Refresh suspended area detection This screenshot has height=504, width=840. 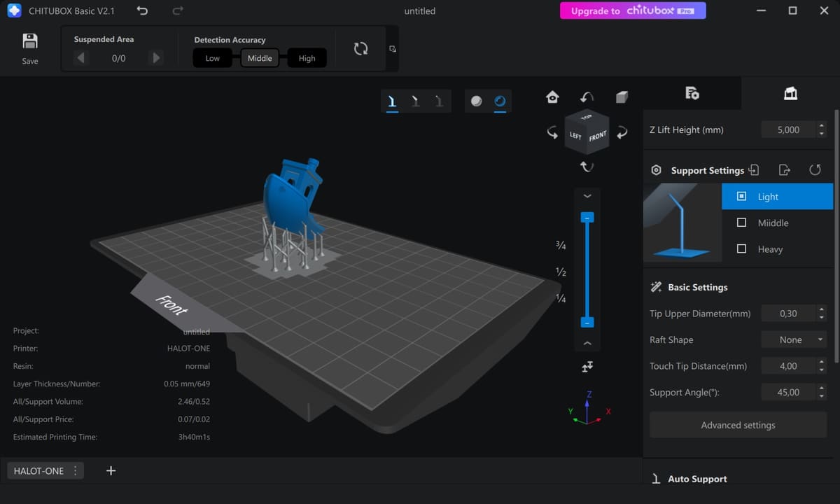pos(360,48)
